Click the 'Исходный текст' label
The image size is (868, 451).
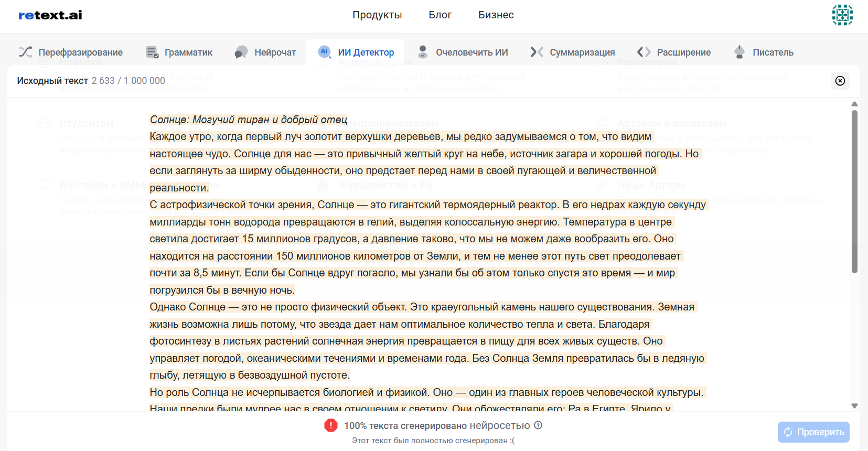click(x=52, y=81)
